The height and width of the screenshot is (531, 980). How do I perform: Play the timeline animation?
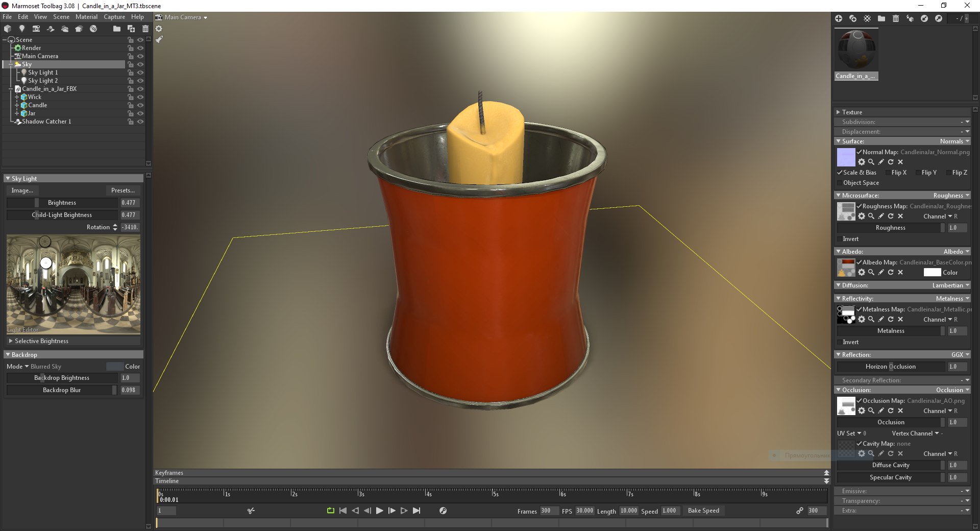click(379, 511)
